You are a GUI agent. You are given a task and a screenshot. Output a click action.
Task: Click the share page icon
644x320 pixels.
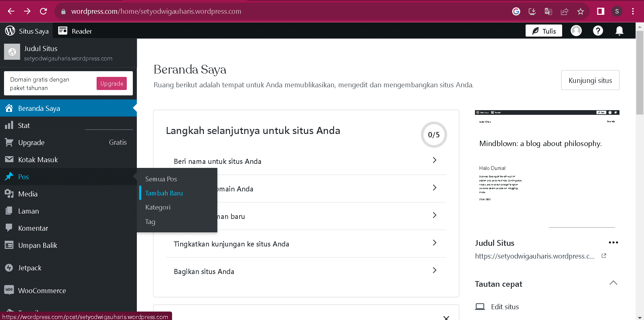click(x=565, y=11)
